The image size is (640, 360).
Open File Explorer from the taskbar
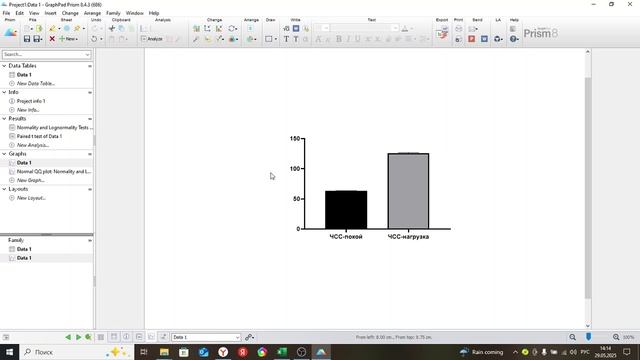point(164,352)
